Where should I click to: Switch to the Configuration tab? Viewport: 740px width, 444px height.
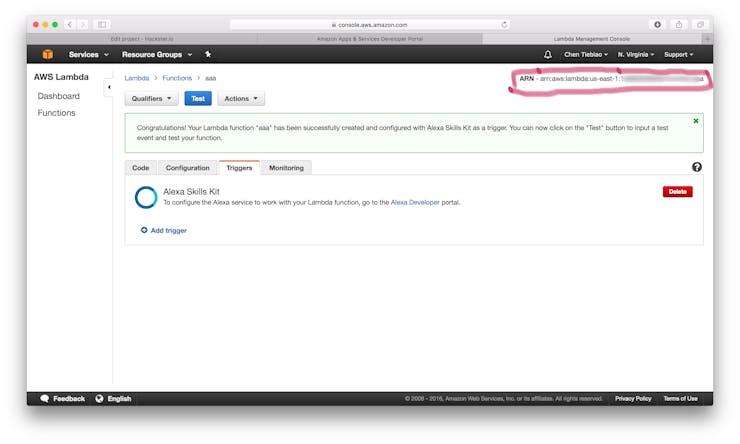187,168
